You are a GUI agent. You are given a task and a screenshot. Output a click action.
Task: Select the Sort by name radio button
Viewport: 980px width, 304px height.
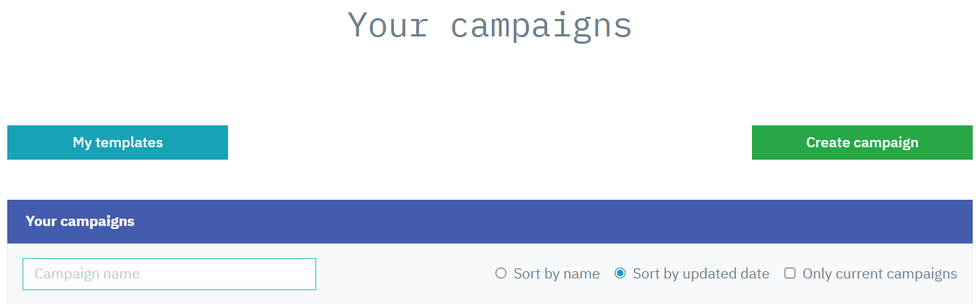[x=501, y=274]
